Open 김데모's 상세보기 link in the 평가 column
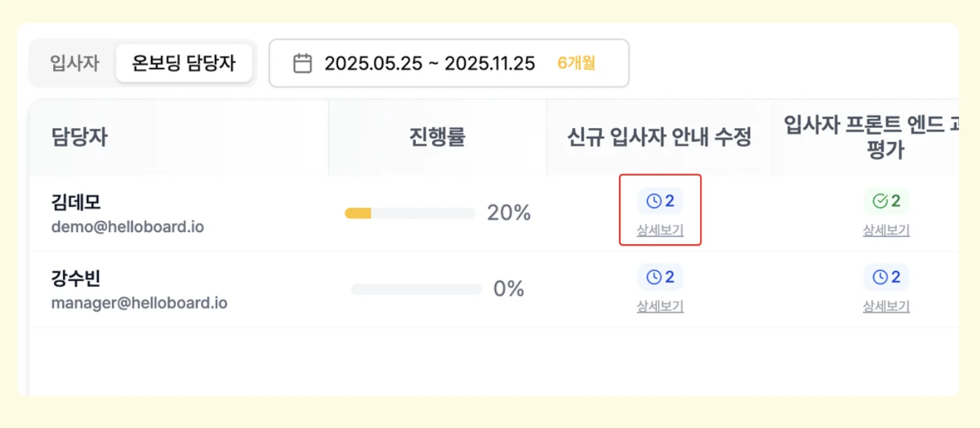Image resolution: width=980 pixels, height=428 pixels. pyautogui.click(x=886, y=230)
